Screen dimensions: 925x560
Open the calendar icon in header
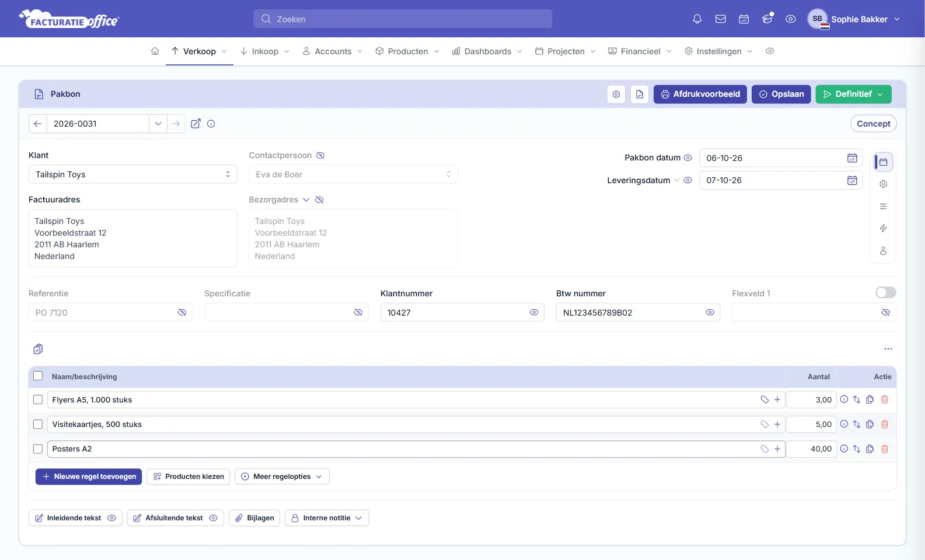pyautogui.click(x=744, y=19)
